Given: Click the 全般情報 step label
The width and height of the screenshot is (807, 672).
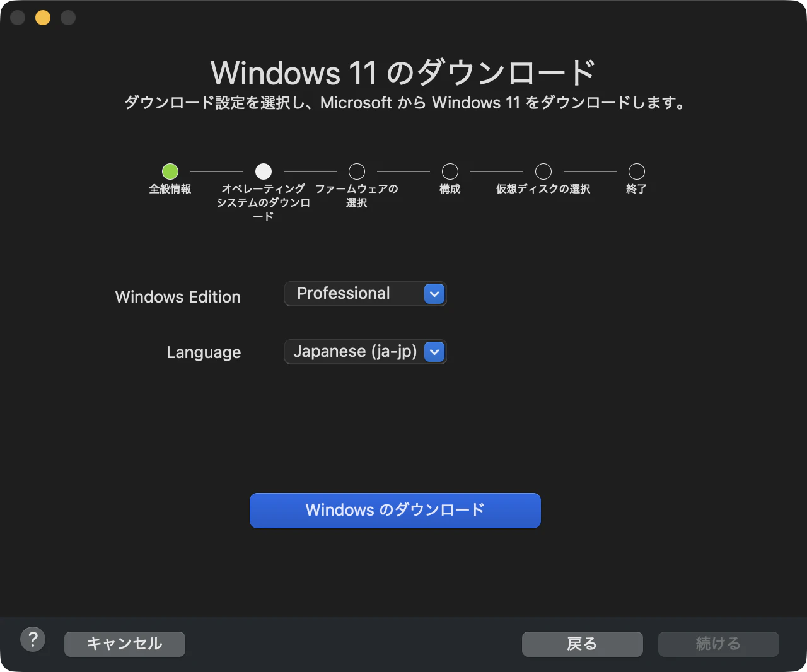Looking at the screenshot, I should click(x=170, y=189).
